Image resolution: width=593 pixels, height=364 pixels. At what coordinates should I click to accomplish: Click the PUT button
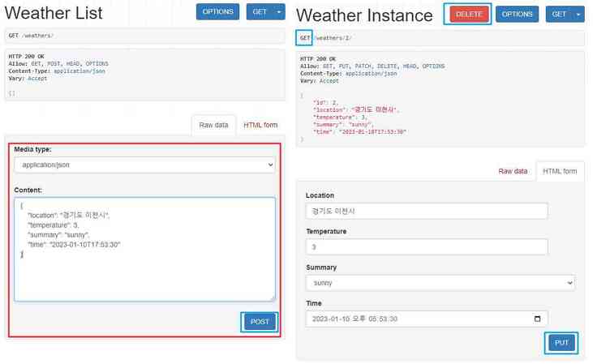pos(561,343)
